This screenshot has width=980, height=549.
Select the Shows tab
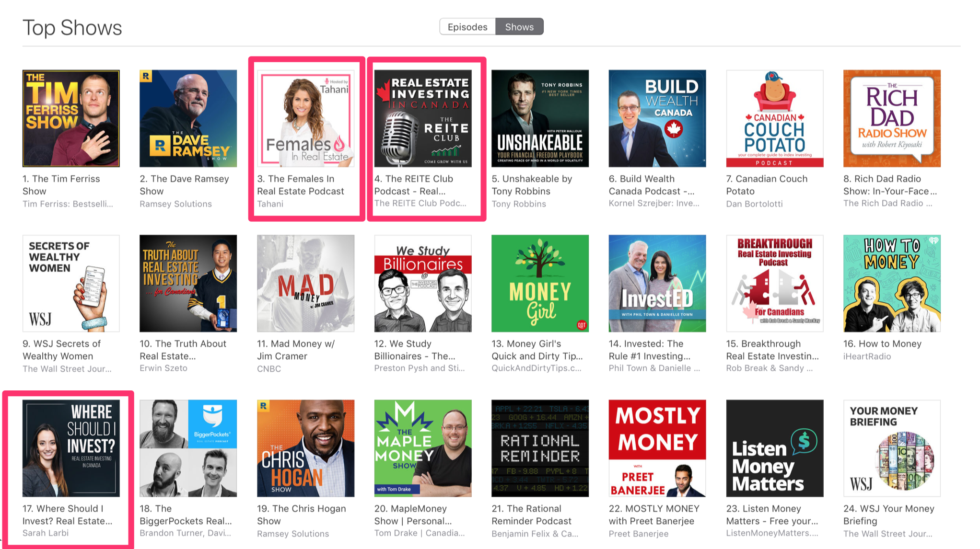click(519, 27)
